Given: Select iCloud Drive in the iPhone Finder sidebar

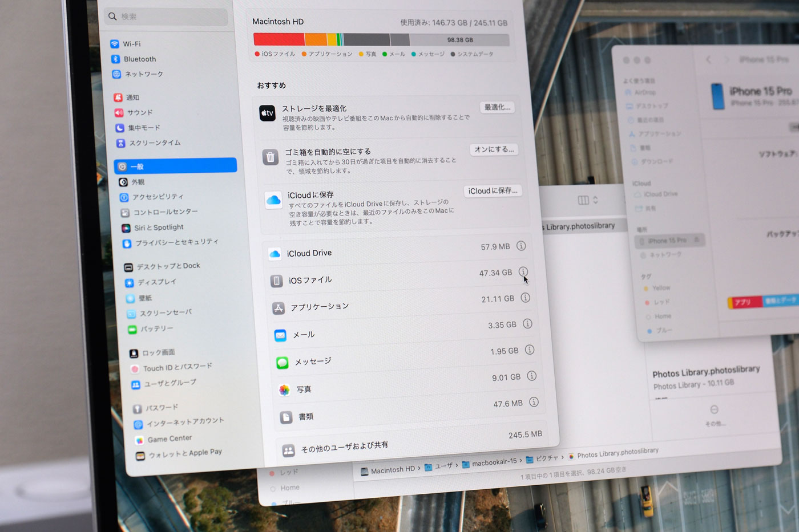Looking at the screenshot, I should click(656, 194).
